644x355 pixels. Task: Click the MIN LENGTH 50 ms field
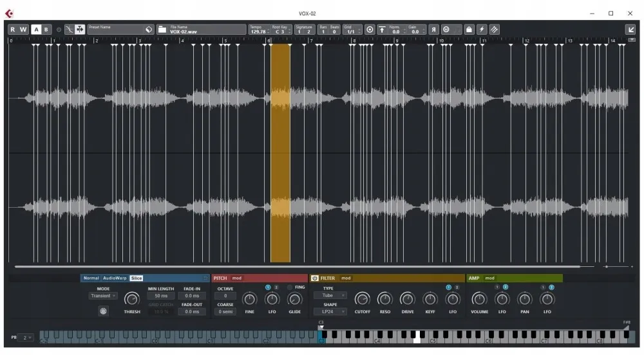click(161, 296)
